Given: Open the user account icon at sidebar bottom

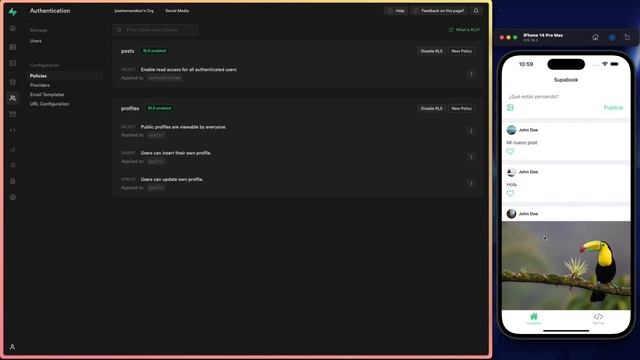Looking at the screenshot, I should pos(13,347).
